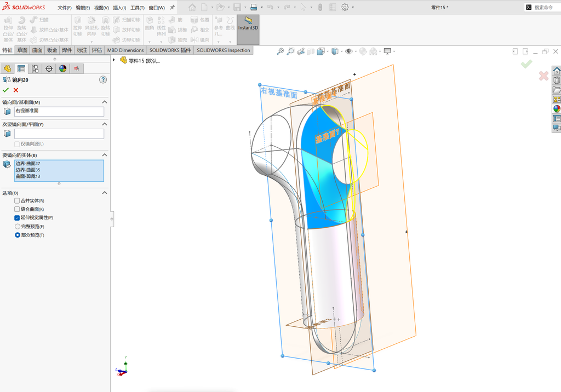561x392 pixels.
Task: Click the 基准面7 label in the viewport
Action: click(x=328, y=136)
